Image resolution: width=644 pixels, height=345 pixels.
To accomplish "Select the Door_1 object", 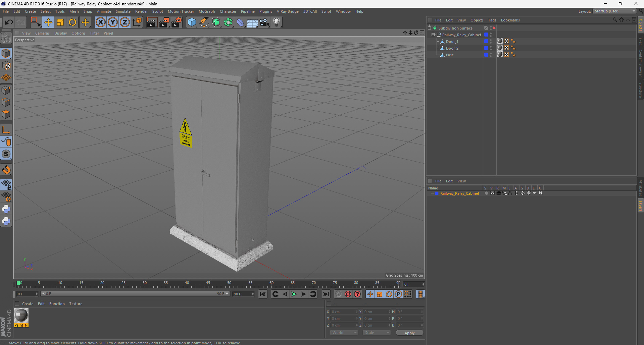I will pyautogui.click(x=452, y=42).
